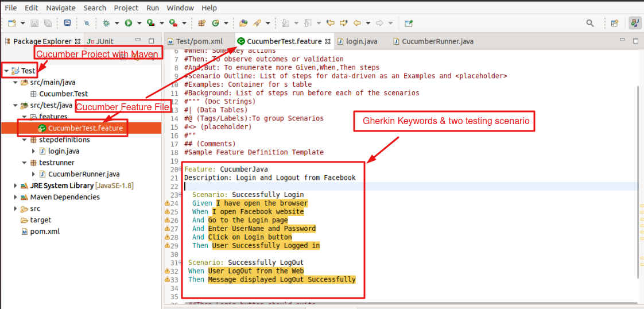Viewport: 644px width, 309px height.
Task: Open the Debug configurations dropdown
Action: pos(117,24)
